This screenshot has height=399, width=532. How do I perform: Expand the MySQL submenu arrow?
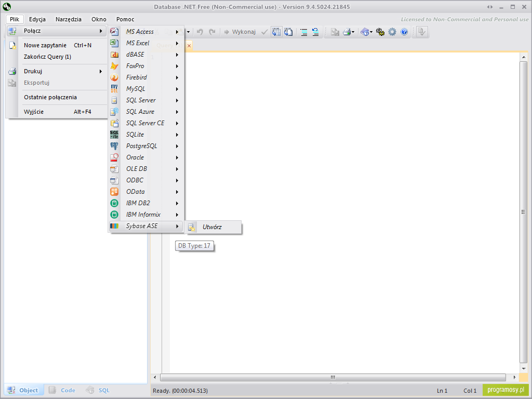[x=177, y=89]
